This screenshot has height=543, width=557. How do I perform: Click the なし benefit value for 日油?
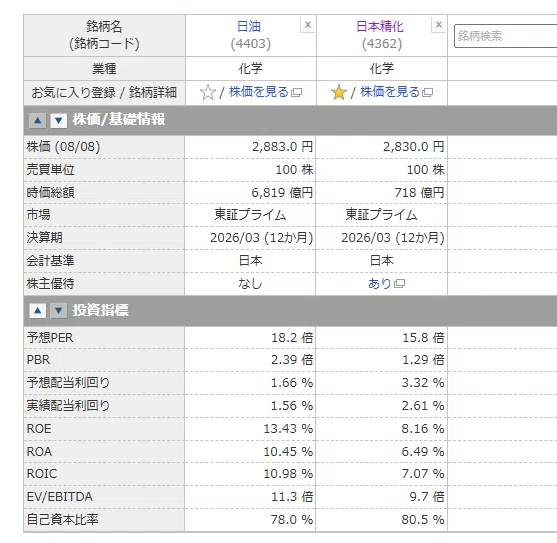click(250, 283)
